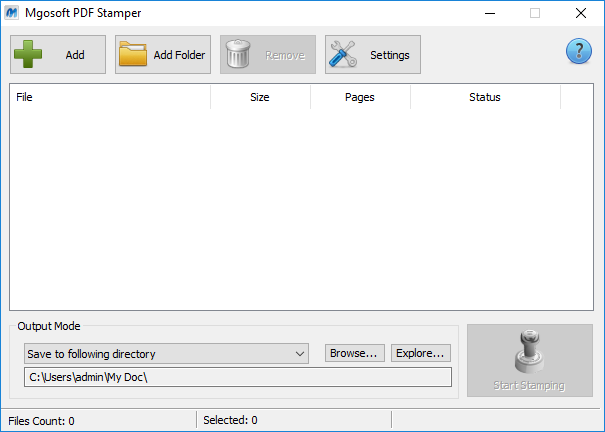Minimize the Mgosoft PDF Stamper window
Image resolution: width=605 pixels, height=432 pixels.
490,13
